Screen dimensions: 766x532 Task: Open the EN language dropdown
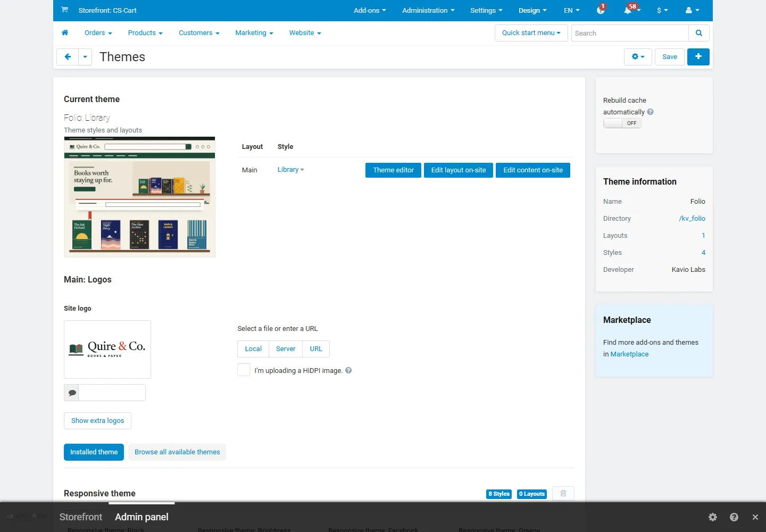tap(572, 10)
